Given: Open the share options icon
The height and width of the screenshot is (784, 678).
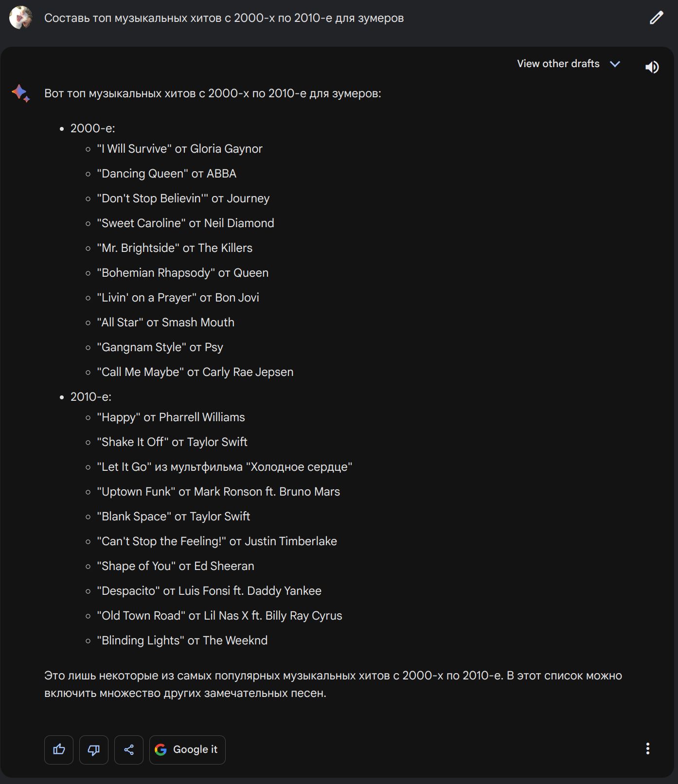Looking at the screenshot, I should click(x=129, y=749).
